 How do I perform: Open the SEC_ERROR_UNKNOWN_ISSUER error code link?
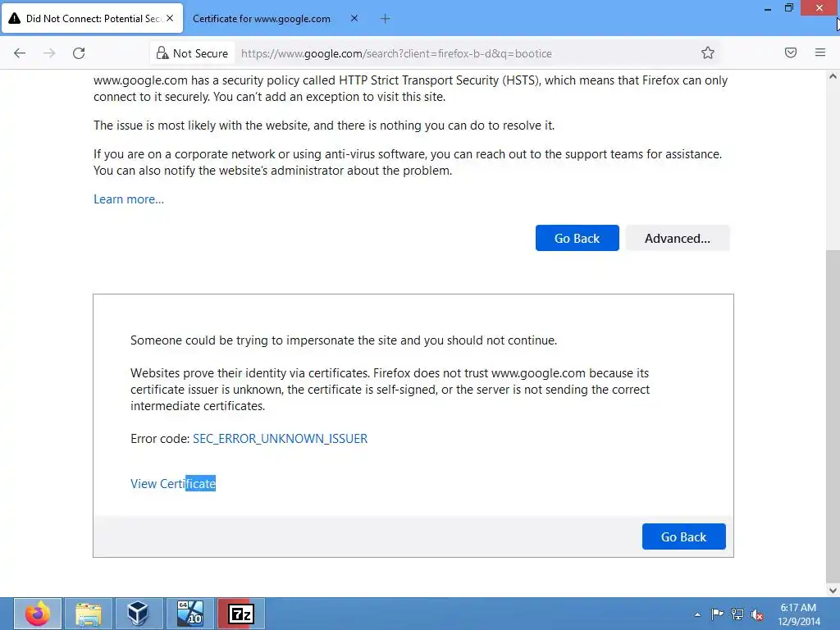pos(281,439)
